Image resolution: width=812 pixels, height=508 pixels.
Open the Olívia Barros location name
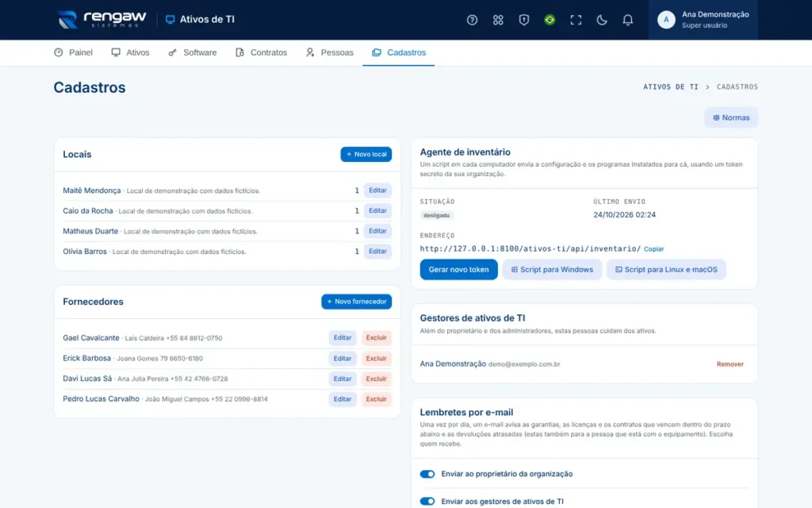point(84,251)
